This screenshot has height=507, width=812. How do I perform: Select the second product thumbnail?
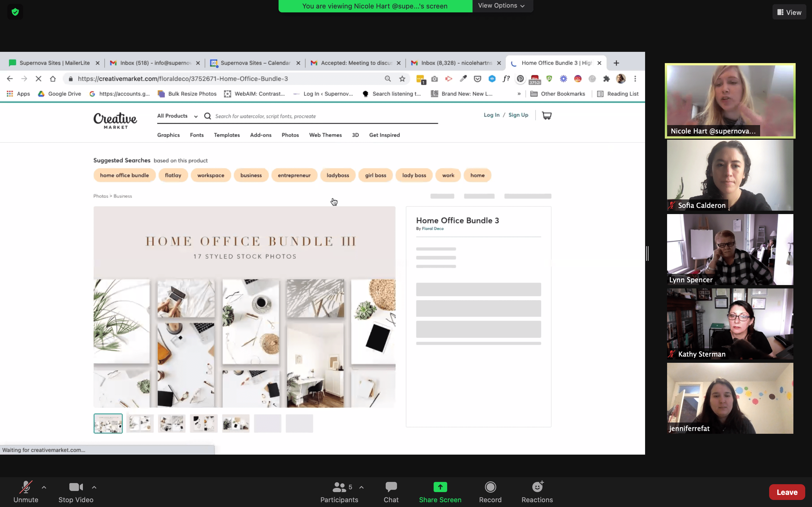coord(140,424)
